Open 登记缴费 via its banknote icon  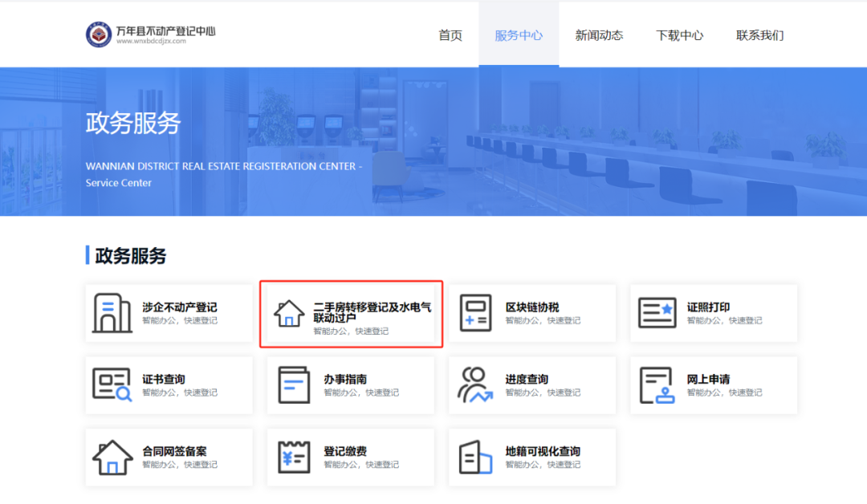click(295, 457)
